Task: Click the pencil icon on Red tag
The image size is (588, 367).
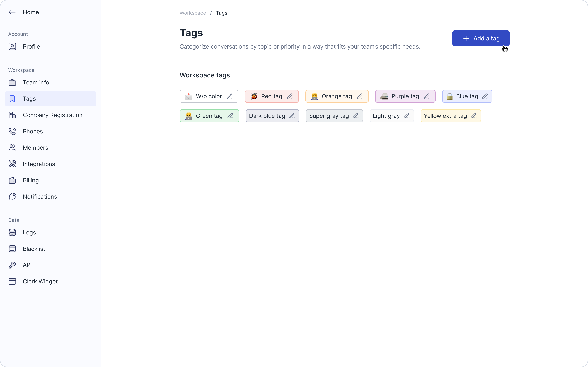Action: [x=290, y=96]
